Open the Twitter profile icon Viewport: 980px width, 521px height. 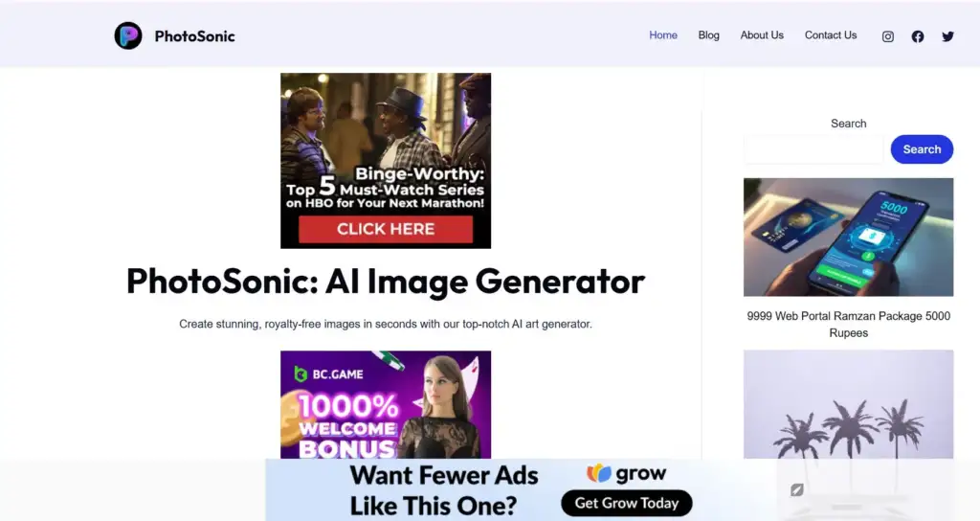(947, 36)
